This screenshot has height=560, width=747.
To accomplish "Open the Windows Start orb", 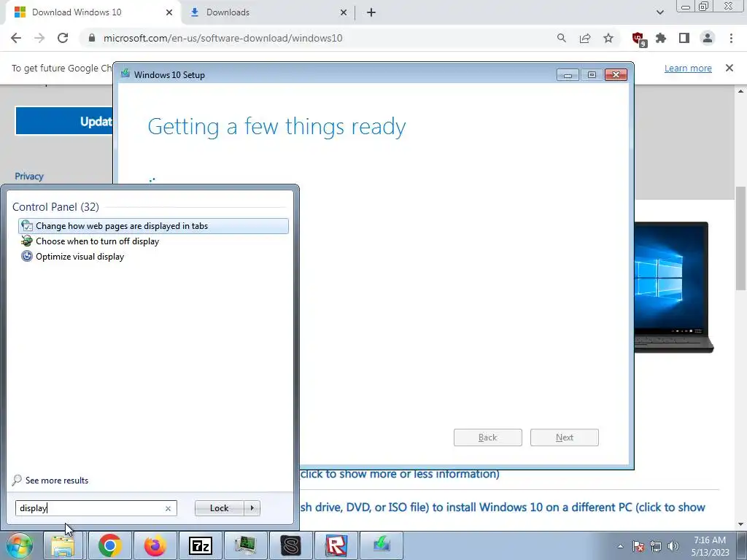I will (x=19, y=545).
